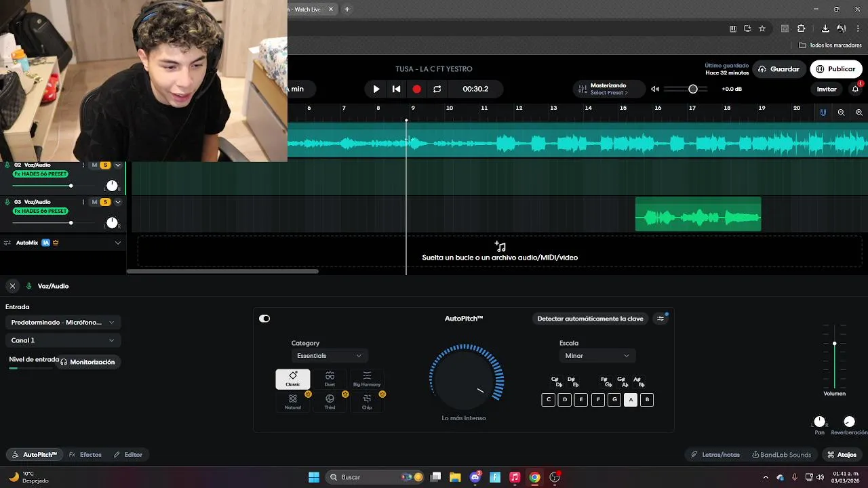
Task: Open AutoPitch advanced settings sliders icon
Action: 660,319
